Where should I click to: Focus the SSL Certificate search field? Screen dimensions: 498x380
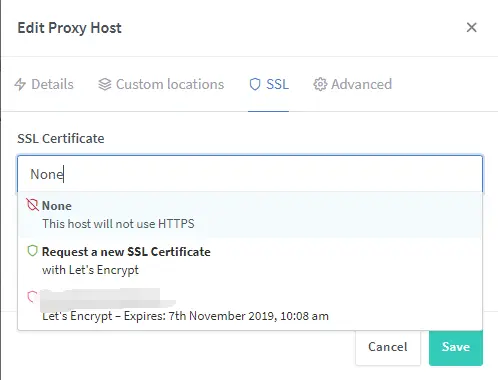click(250, 174)
